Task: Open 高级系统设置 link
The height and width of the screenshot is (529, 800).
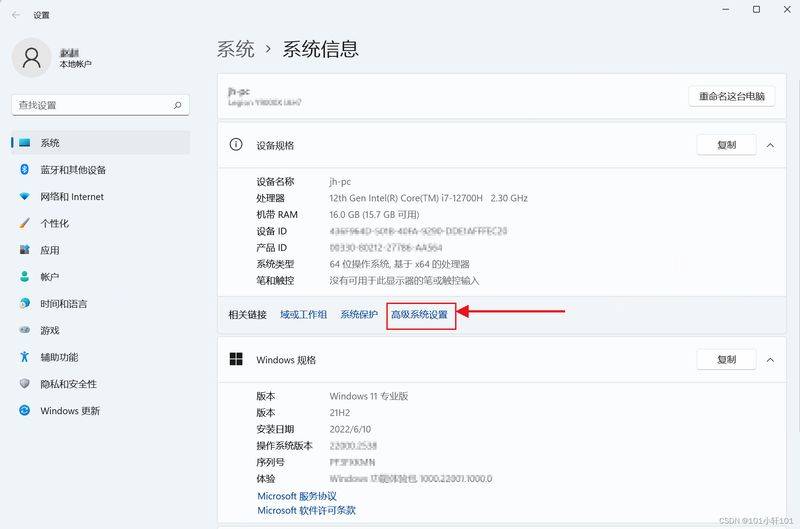Action: pos(419,315)
